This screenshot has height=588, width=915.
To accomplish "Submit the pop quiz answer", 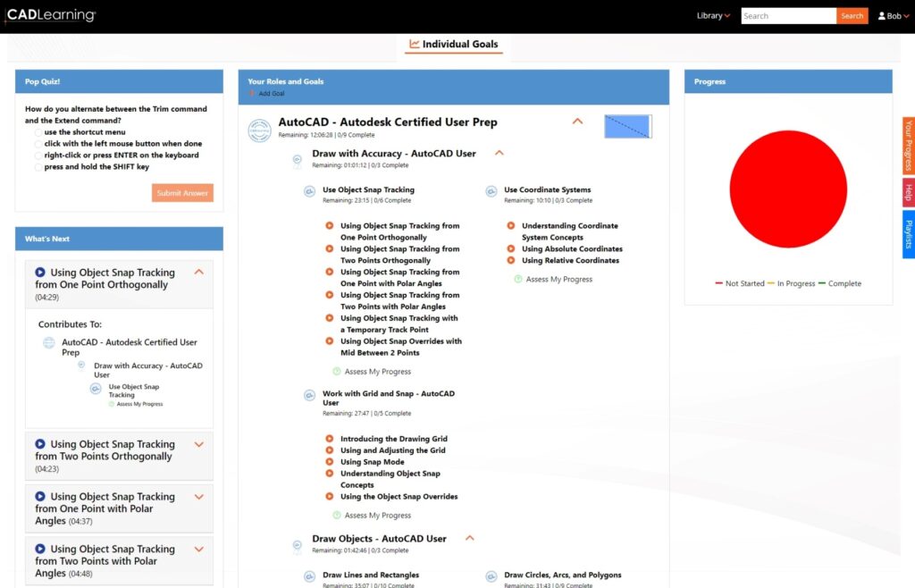I will click(182, 193).
